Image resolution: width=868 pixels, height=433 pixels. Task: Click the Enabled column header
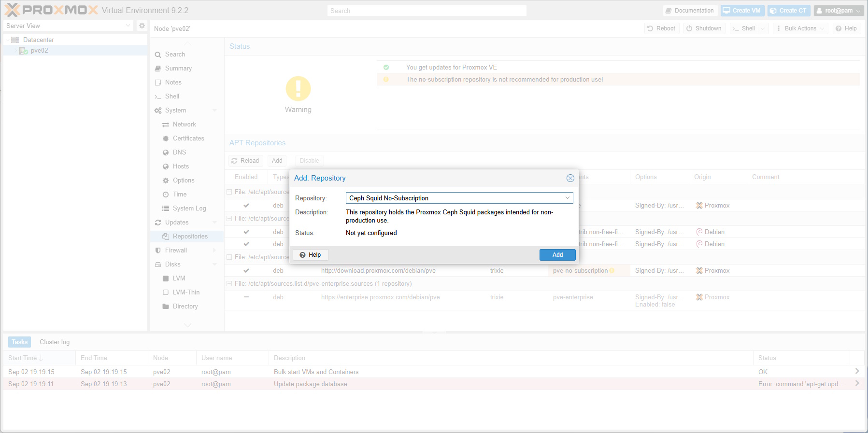point(246,177)
